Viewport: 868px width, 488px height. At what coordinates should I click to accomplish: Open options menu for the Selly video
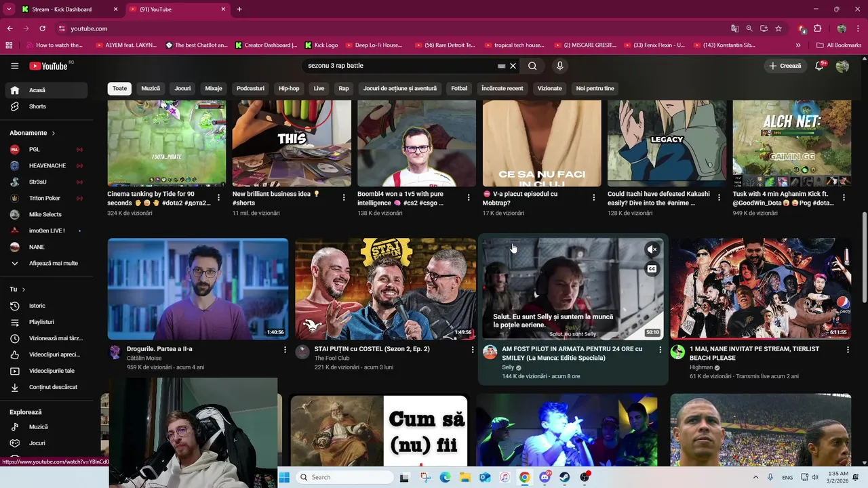click(660, 350)
